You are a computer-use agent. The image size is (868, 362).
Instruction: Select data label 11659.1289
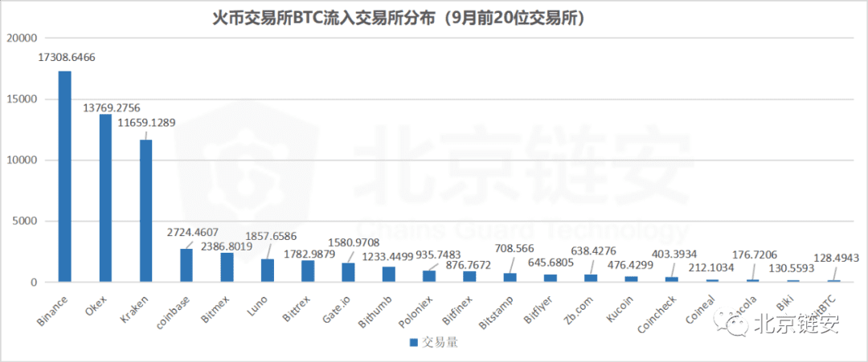point(147,123)
